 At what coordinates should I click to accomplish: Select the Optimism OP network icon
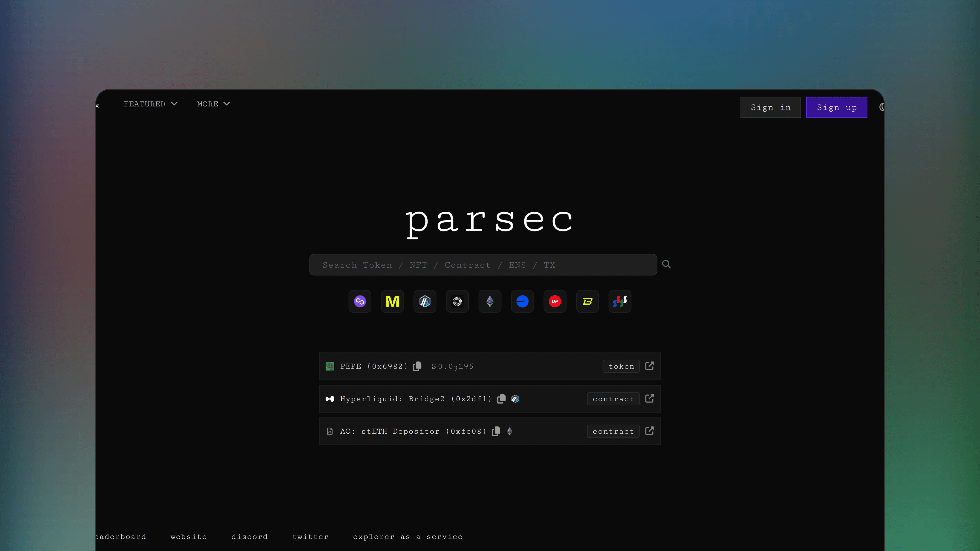point(555,301)
